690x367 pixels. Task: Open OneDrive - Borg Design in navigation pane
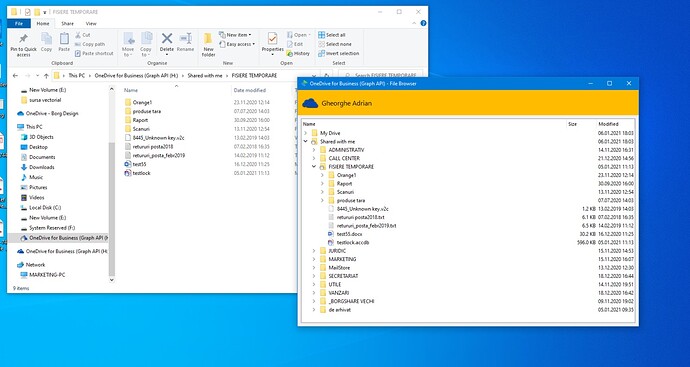click(x=51, y=114)
